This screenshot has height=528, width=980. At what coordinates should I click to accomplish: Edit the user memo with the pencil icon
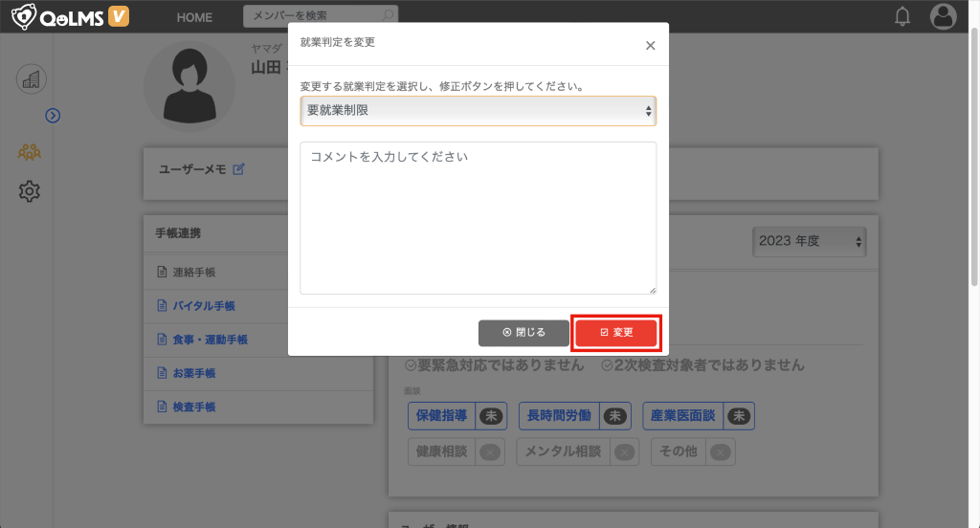[238, 169]
